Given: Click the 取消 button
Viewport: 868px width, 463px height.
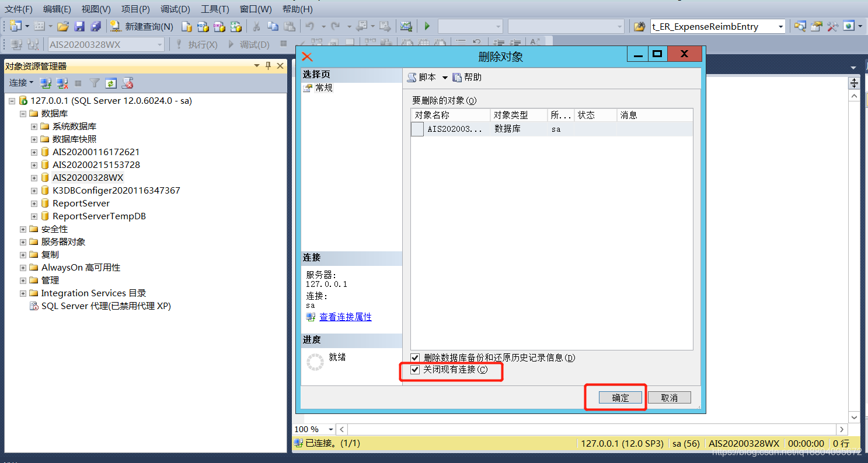Looking at the screenshot, I should (x=670, y=398).
